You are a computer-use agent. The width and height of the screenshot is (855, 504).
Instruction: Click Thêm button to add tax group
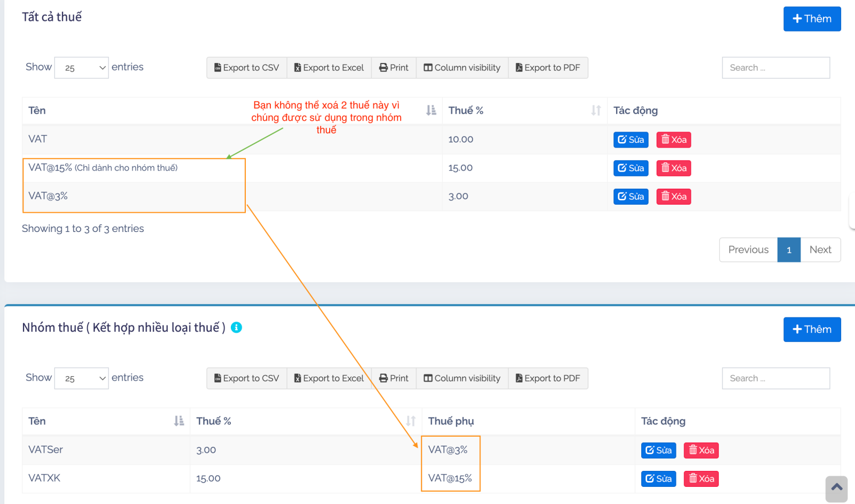click(x=812, y=329)
